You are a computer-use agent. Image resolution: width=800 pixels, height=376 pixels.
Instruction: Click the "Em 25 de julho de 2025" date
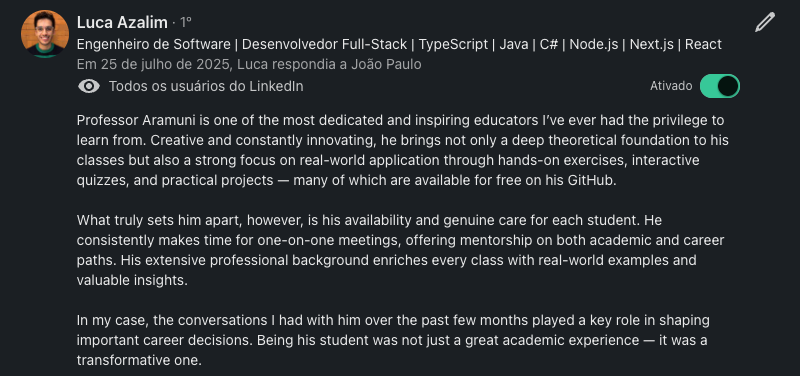pos(155,65)
